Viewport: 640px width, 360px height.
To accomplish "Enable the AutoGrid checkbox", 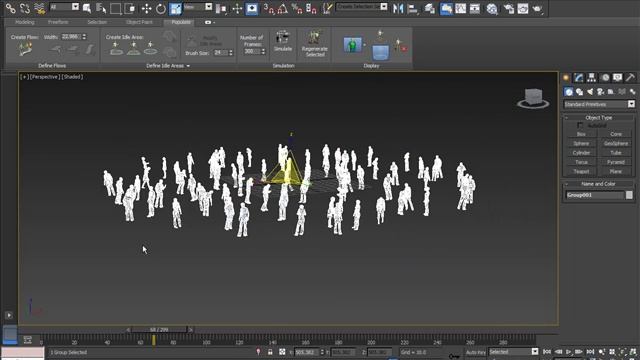I will 580,125.
